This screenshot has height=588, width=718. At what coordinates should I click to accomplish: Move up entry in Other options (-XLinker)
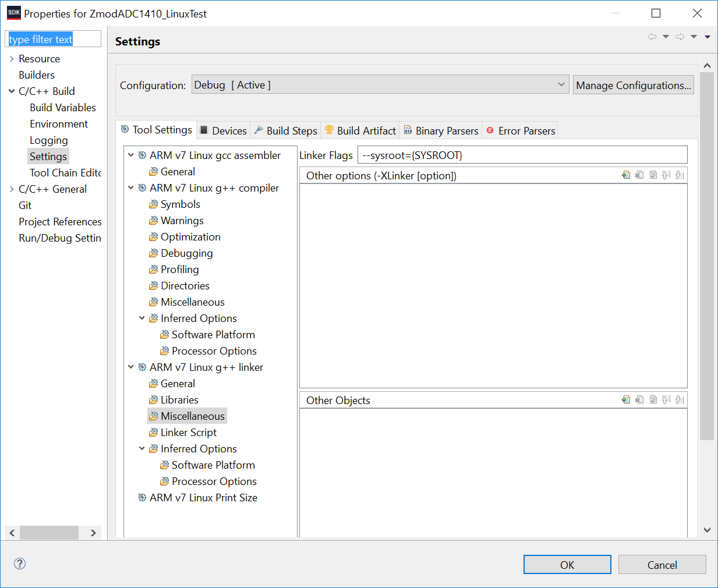(x=666, y=175)
